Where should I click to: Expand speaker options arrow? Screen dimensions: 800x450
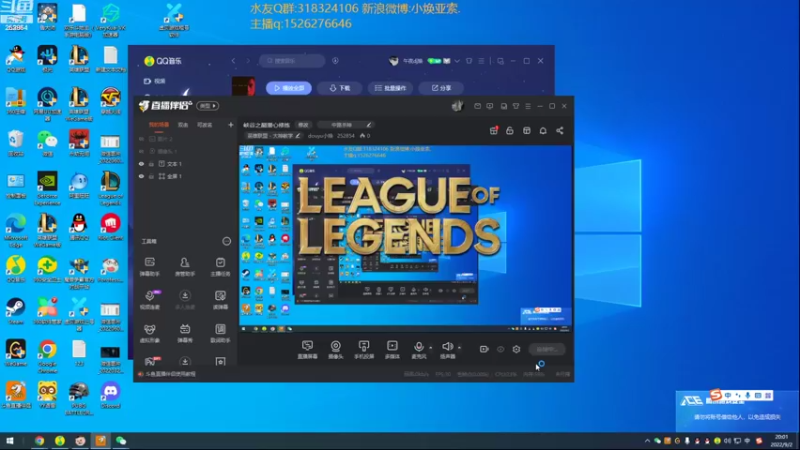459,348
